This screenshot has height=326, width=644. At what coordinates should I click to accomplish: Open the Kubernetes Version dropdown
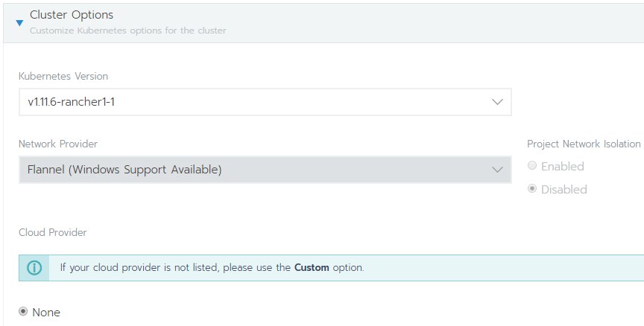click(x=265, y=102)
